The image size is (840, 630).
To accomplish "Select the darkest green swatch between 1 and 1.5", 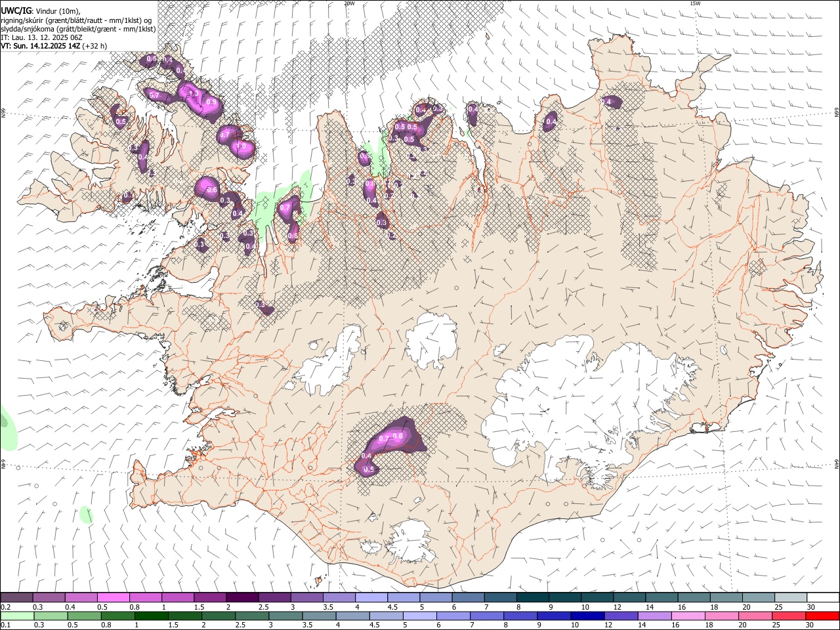I will [x=151, y=616].
